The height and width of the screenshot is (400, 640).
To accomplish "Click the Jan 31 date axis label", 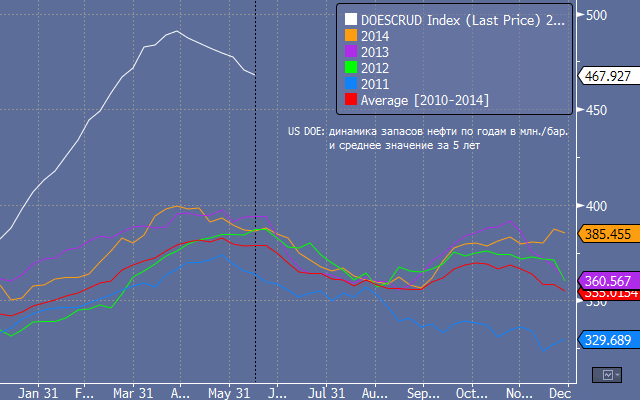I will [47, 391].
